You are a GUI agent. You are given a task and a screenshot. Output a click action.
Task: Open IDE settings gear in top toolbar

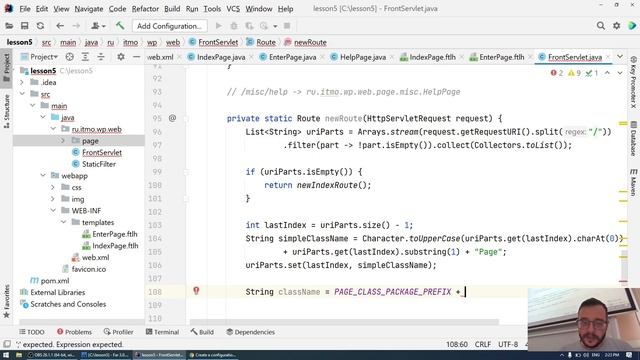[x=616, y=26]
